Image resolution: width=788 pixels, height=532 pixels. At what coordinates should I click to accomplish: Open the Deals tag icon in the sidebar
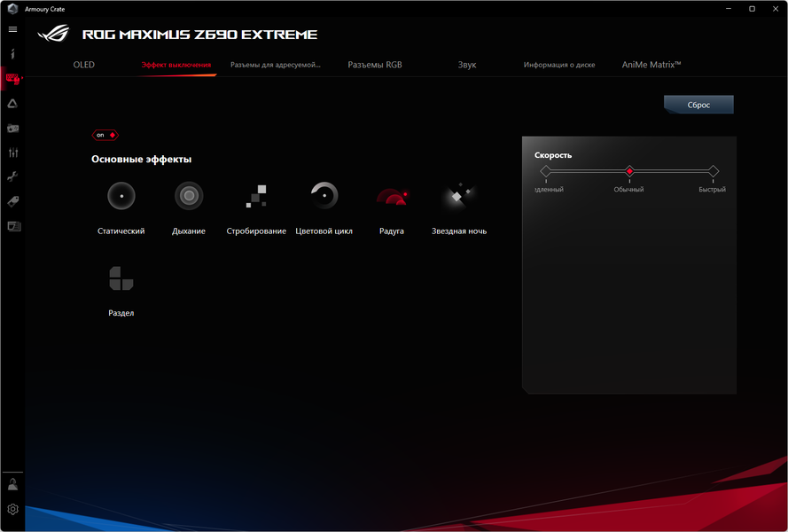[12, 201]
